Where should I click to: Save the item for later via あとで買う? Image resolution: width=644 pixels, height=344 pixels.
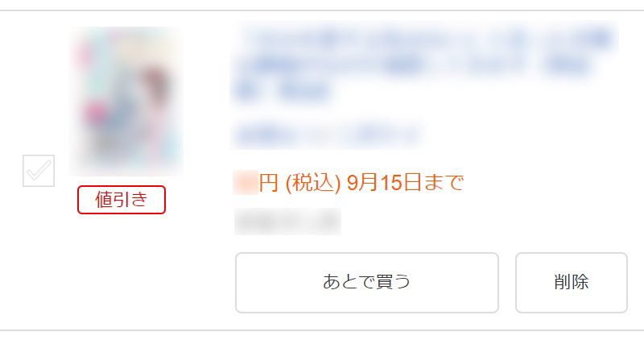click(367, 283)
